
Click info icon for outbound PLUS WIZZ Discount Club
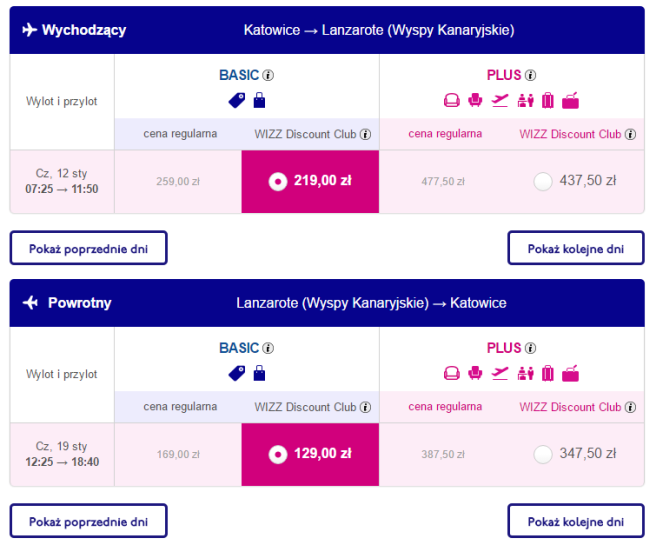pos(630,134)
